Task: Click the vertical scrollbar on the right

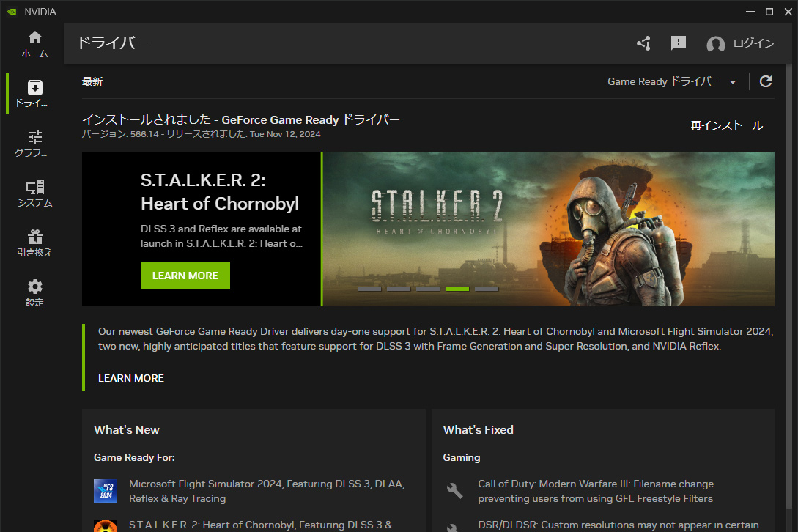Action: (788, 285)
